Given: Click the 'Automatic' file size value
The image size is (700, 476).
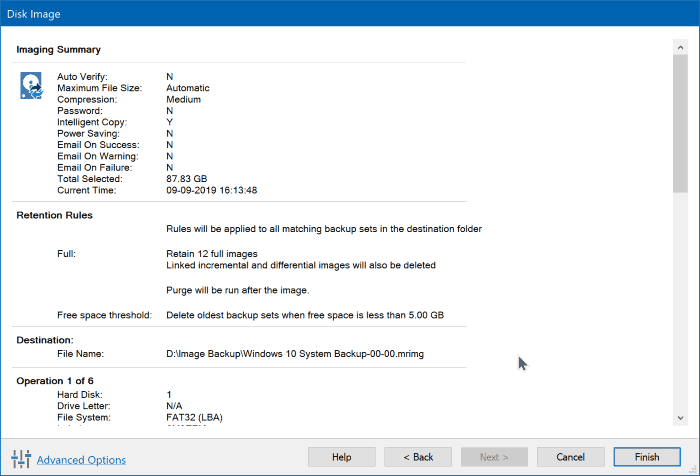Looking at the screenshot, I should [x=188, y=88].
